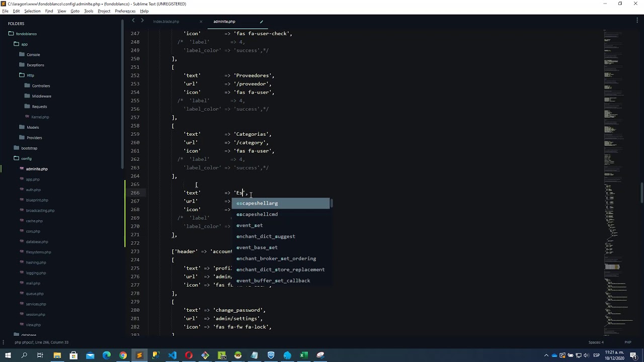Image resolution: width=644 pixels, height=362 pixels.
Task: Open File Explorer from taskbar
Action: [57, 355]
